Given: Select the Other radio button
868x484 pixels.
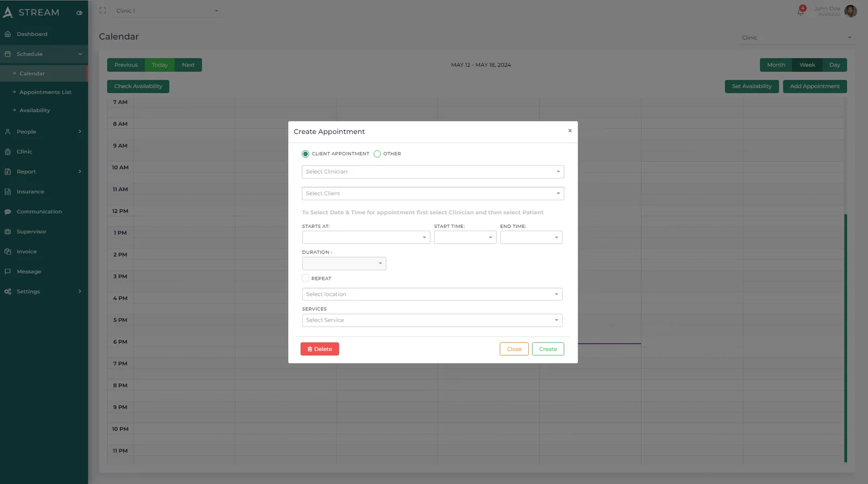Looking at the screenshot, I should pos(377,154).
